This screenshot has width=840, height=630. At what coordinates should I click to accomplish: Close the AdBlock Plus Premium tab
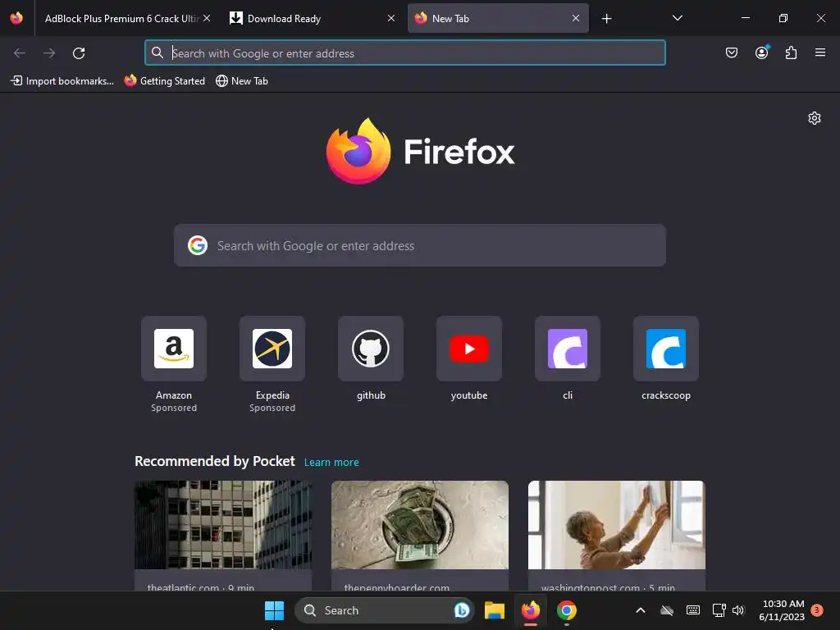coord(207,18)
